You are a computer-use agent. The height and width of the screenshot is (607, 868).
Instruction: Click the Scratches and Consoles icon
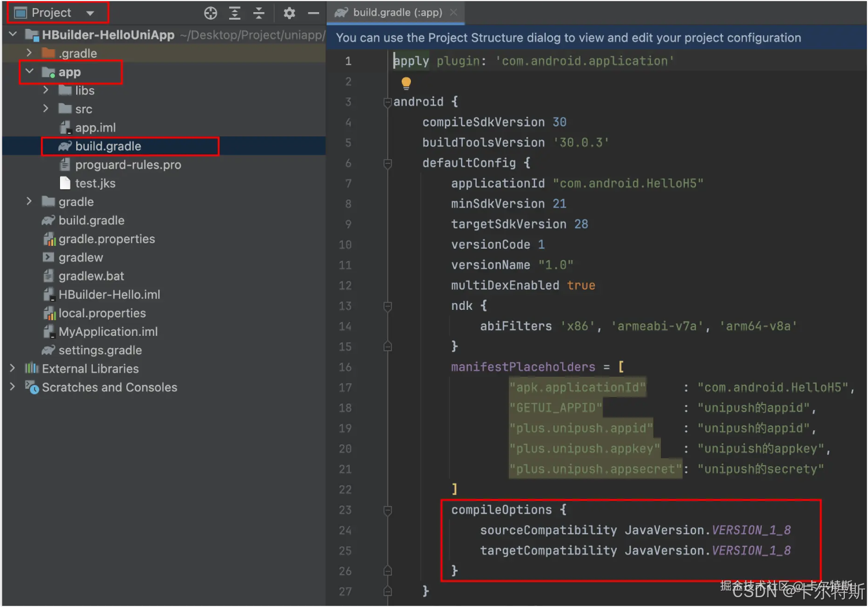[32, 387]
